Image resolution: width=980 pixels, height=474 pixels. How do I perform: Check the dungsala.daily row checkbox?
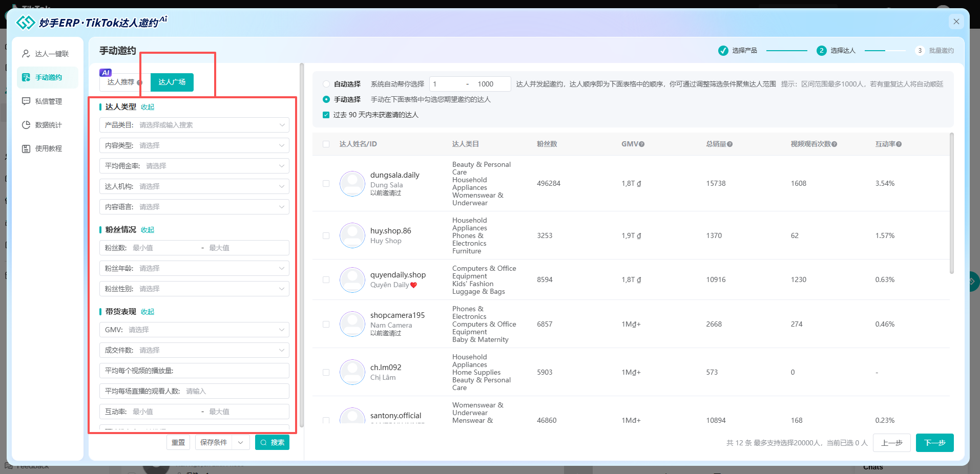pyautogui.click(x=326, y=183)
